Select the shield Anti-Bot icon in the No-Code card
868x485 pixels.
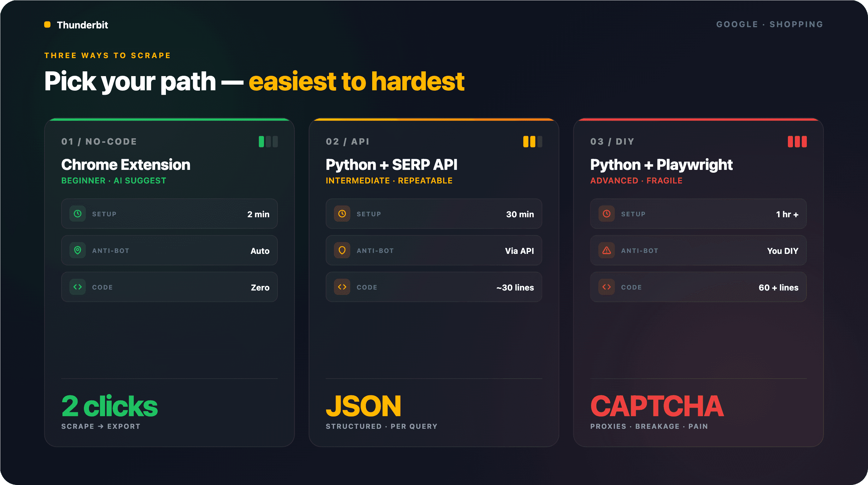point(77,250)
